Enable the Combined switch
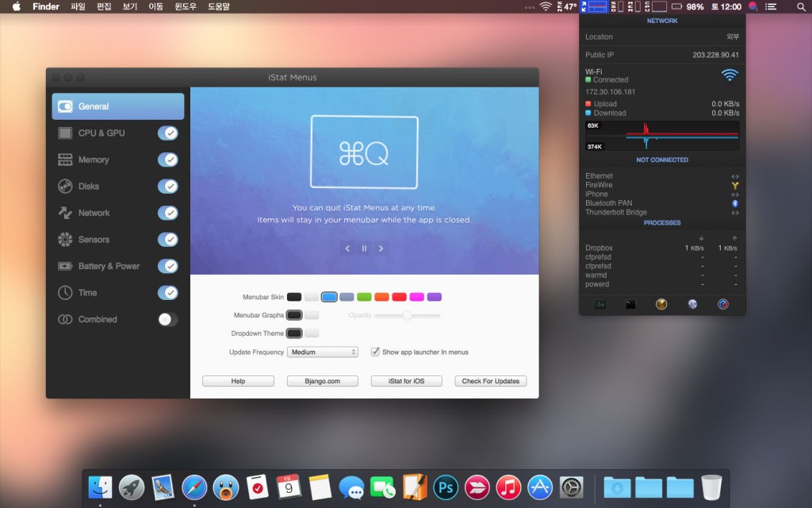The image size is (812, 508). pyautogui.click(x=168, y=319)
